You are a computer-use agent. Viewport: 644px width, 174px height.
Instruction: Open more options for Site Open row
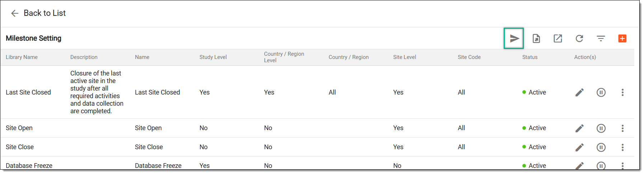(x=622, y=128)
